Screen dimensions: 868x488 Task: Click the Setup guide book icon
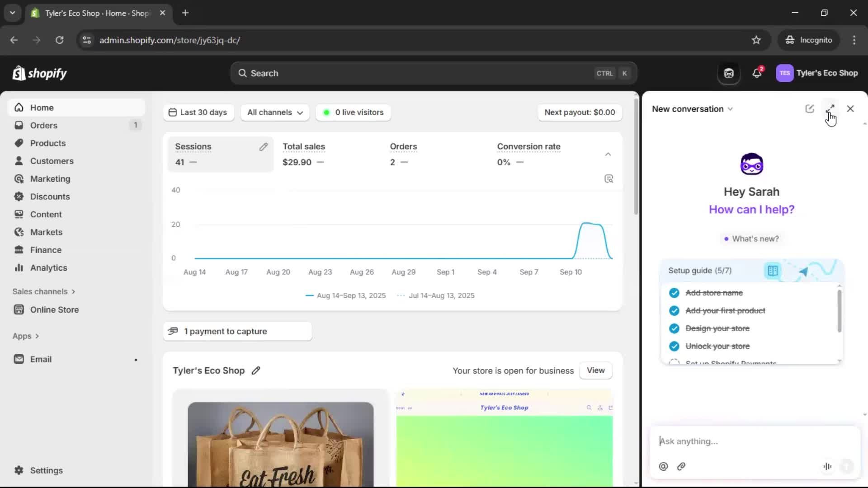pos(773,271)
